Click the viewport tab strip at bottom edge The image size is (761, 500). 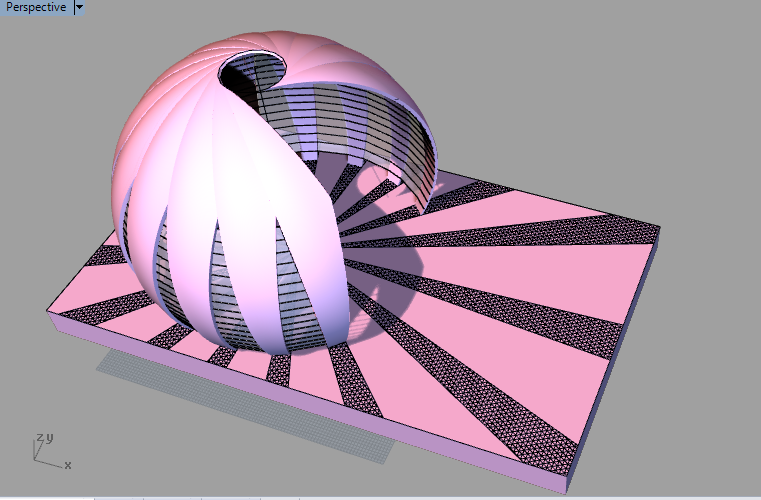(x=200, y=497)
